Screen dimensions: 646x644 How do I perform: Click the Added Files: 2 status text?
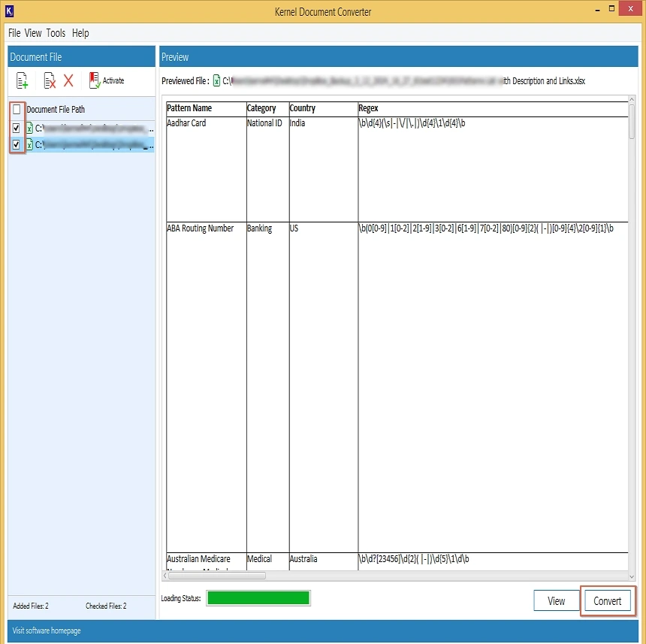coord(31,606)
